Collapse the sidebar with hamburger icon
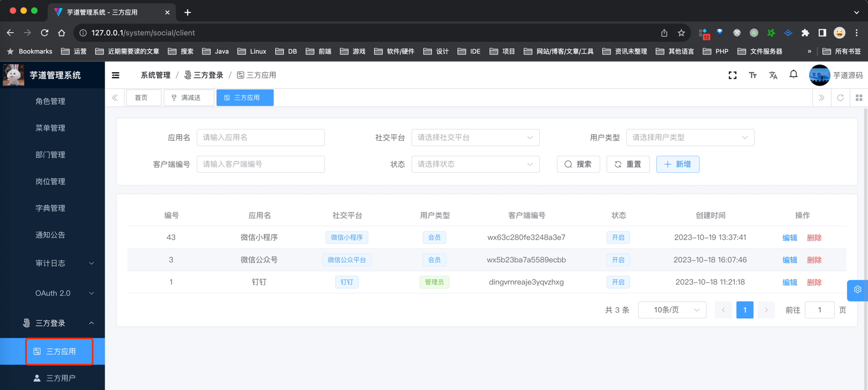Screen dimensions: 868x390 point(115,75)
